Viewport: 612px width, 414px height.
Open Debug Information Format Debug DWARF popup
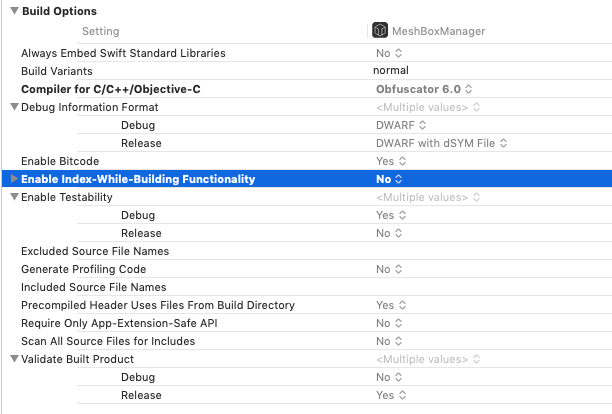(x=401, y=125)
